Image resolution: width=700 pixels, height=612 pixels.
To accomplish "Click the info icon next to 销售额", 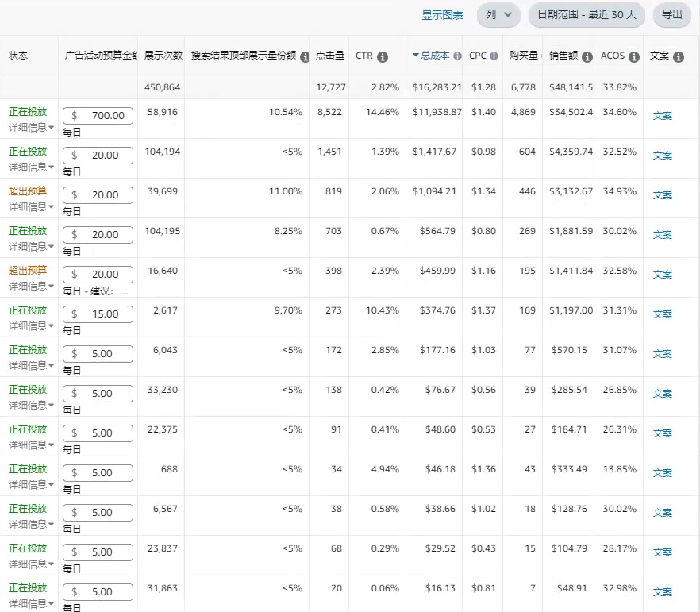I will [587, 56].
